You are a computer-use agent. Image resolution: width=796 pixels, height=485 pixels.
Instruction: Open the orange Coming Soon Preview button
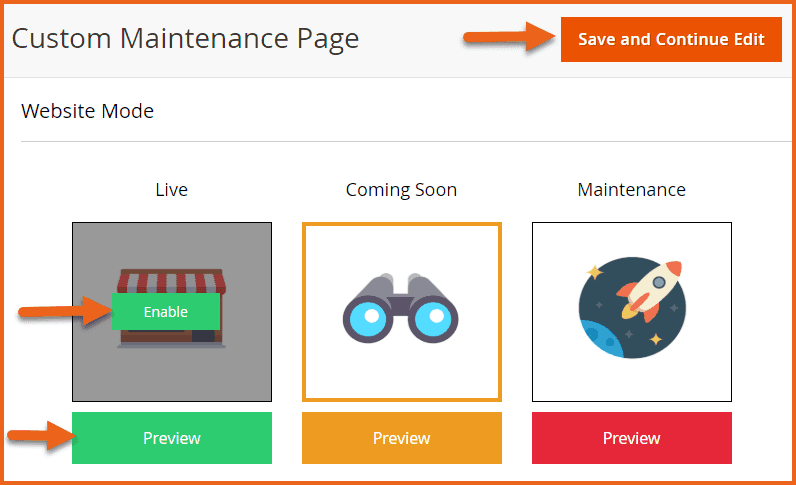[402, 438]
